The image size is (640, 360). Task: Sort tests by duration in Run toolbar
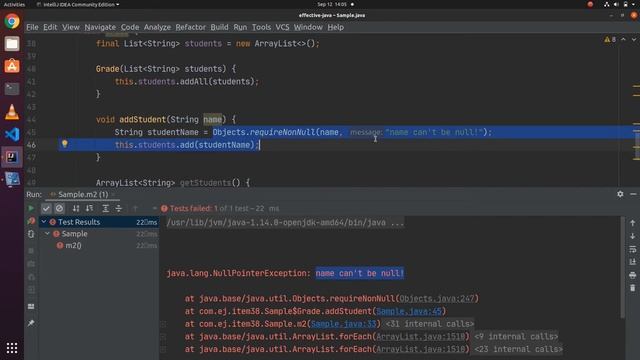[89, 209]
